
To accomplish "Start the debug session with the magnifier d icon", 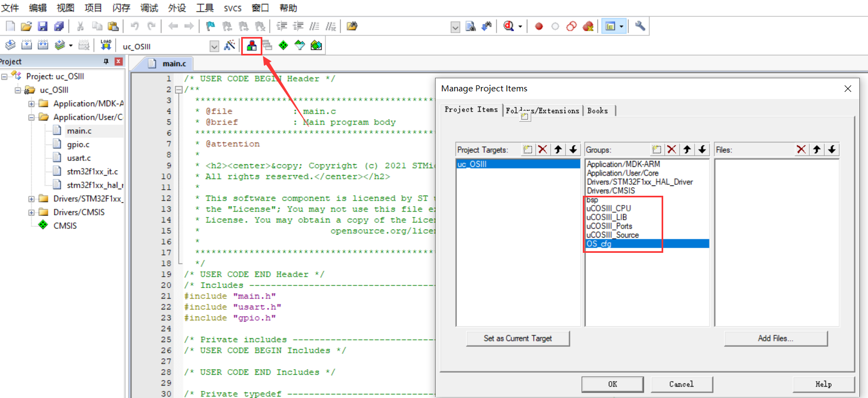I will pos(509,26).
